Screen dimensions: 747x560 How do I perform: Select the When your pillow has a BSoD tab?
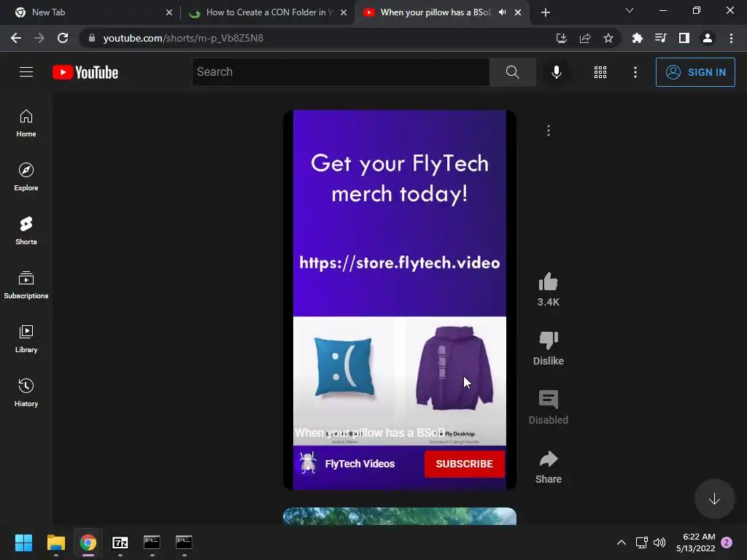point(435,12)
